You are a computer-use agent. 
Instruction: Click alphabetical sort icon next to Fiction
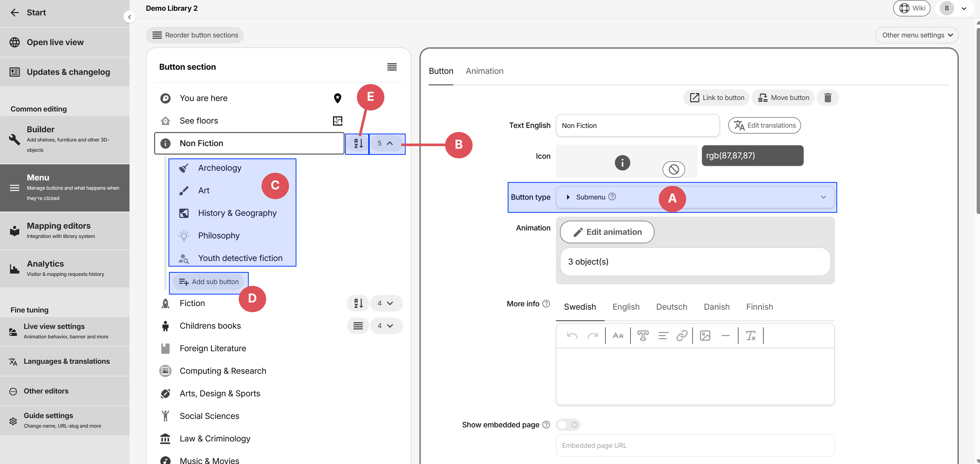click(358, 303)
